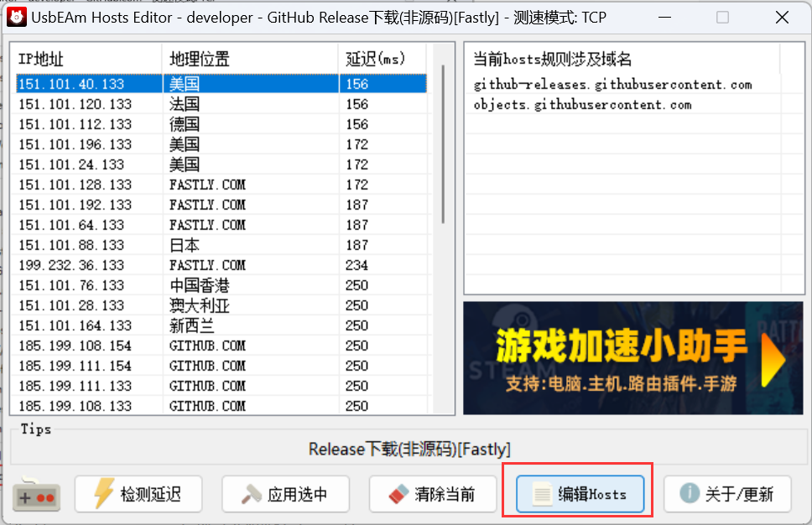
Task: Select the row 151.101.192.133
Action: point(221,205)
